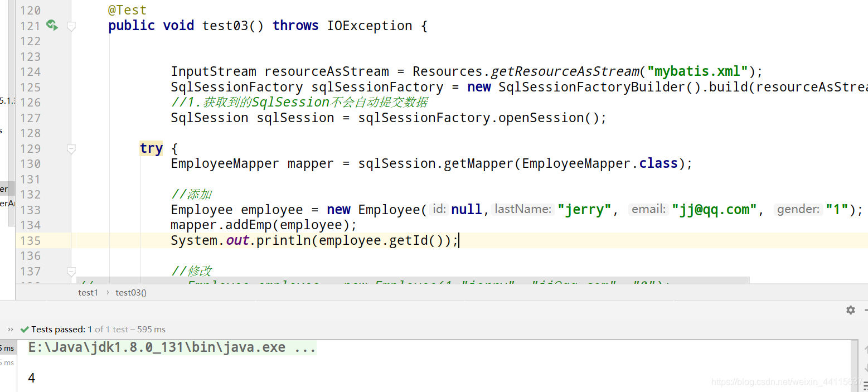Collapse the test03 method fold marker
The width and height of the screenshot is (868, 392).
pos(71,26)
